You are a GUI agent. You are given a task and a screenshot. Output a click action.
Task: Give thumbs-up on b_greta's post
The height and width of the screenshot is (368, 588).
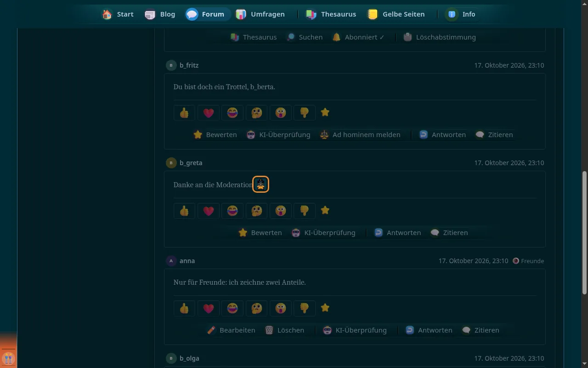pos(184,211)
